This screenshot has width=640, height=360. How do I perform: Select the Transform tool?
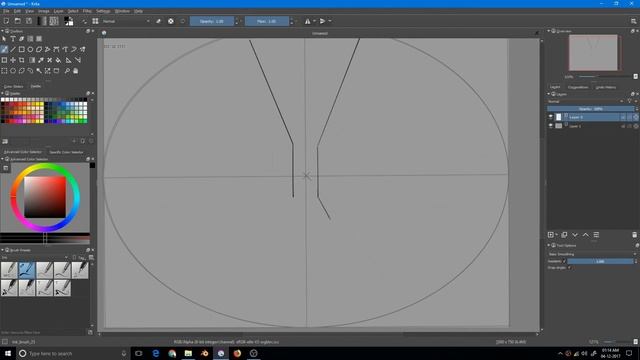[x=4, y=60]
